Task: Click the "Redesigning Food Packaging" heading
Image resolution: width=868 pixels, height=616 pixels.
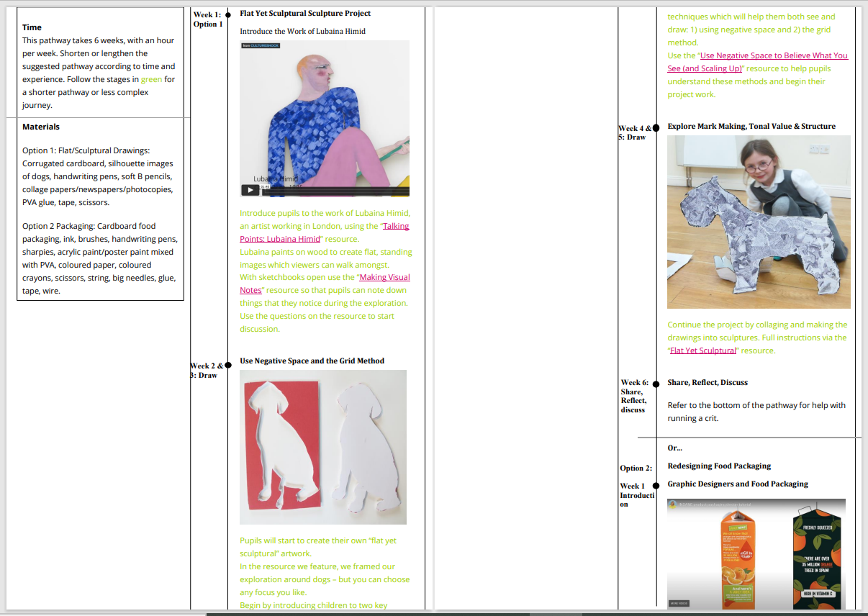Action: pos(718,466)
